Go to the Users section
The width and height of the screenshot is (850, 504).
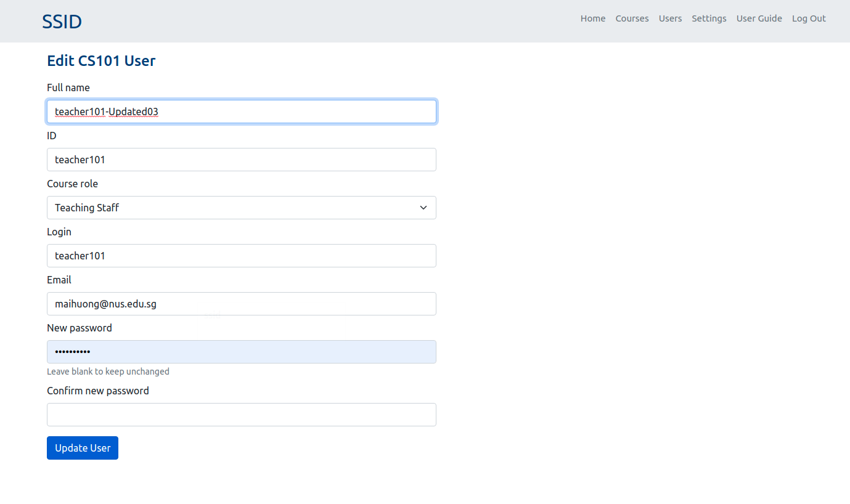coord(670,18)
